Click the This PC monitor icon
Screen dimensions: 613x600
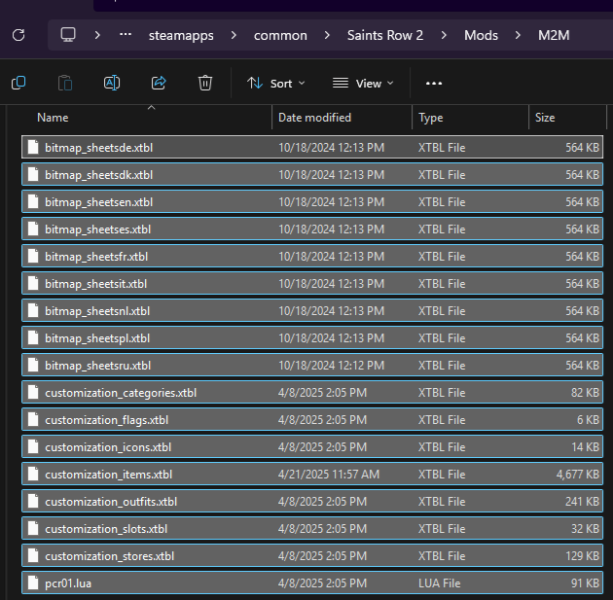(x=68, y=35)
